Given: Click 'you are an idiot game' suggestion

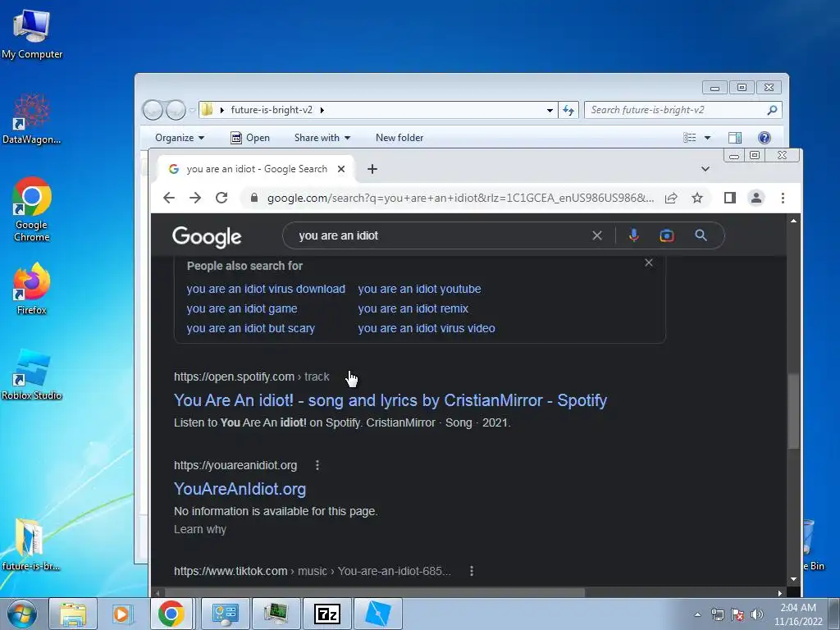Looking at the screenshot, I should click(x=242, y=308).
